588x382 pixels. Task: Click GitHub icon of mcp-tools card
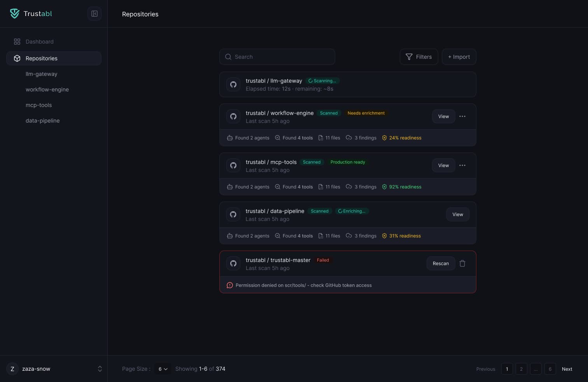click(233, 165)
